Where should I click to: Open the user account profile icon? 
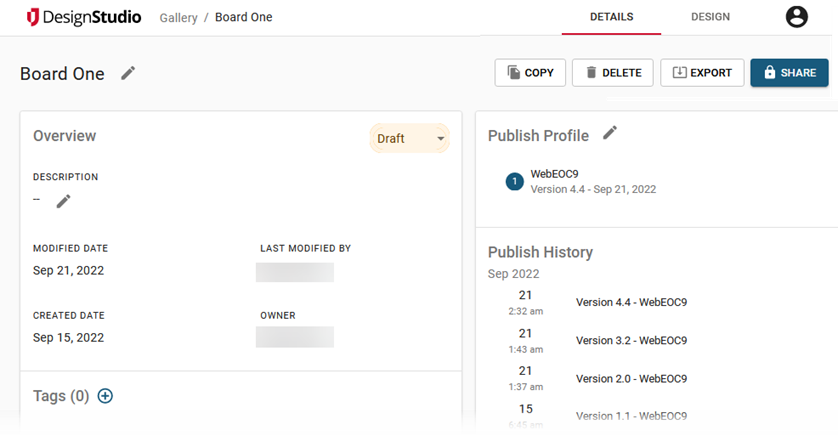click(x=796, y=17)
